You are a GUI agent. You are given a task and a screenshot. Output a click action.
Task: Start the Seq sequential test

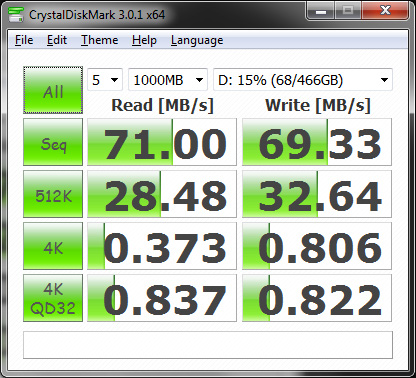coord(53,142)
